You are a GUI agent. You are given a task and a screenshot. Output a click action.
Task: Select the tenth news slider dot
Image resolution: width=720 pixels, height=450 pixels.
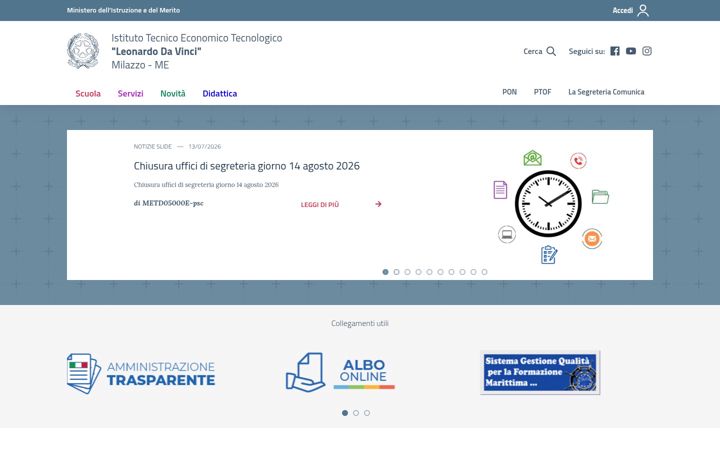pyautogui.click(x=484, y=272)
